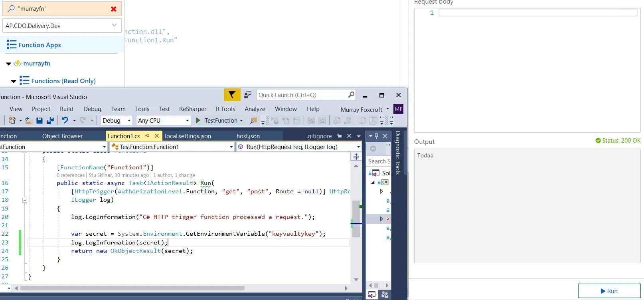Pin the Function1.cs tab

[x=148, y=136]
